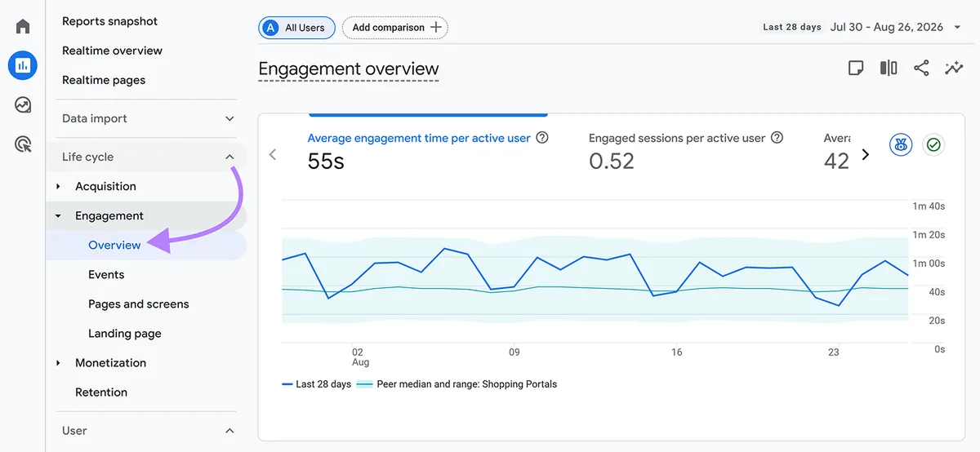Go to next metric card arrow
980x452 pixels.
(x=866, y=154)
